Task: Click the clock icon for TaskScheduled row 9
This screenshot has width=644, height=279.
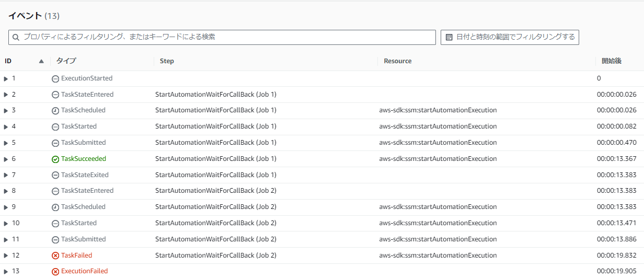Action: tap(55, 207)
